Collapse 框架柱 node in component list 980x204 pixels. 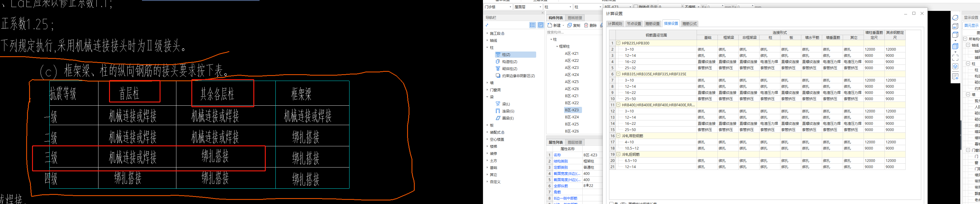[557, 47]
